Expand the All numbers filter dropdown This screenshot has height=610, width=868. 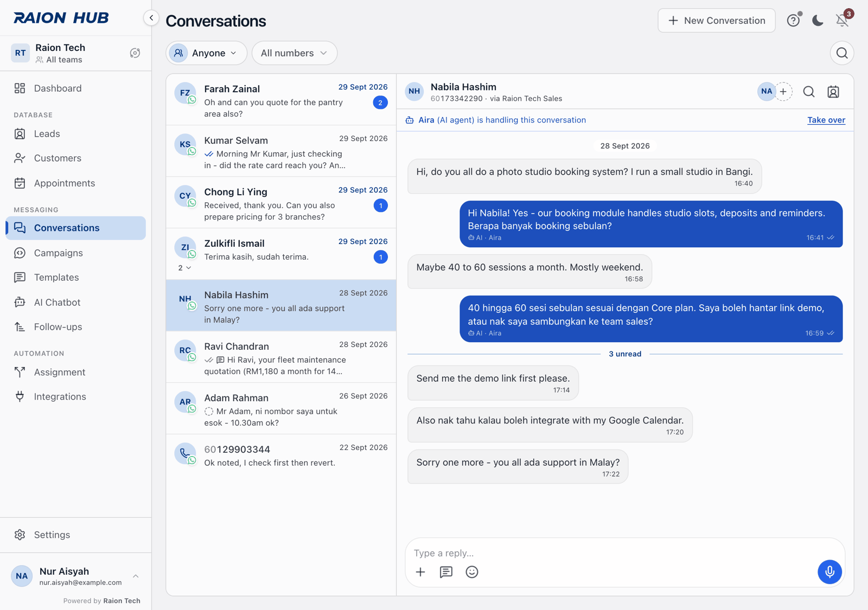pyautogui.click(x=295, y=53)
